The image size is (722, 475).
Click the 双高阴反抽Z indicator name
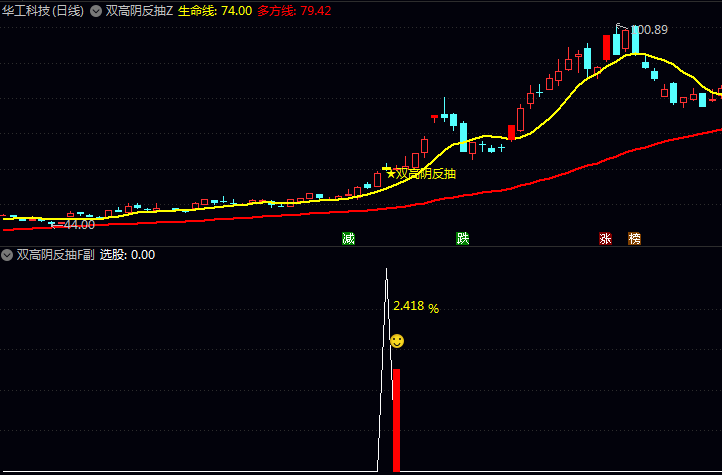tap(140, 11)
